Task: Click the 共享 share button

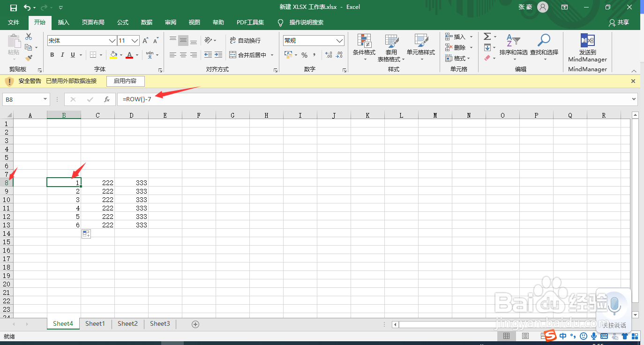Action: click(x=619, y=22)
